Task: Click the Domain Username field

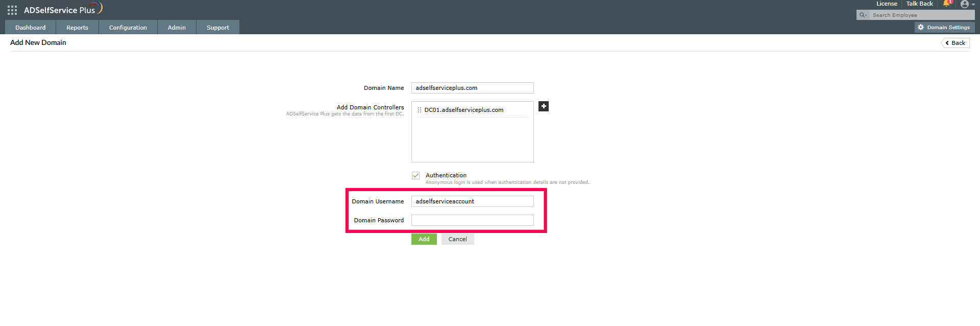Action: 473,201
